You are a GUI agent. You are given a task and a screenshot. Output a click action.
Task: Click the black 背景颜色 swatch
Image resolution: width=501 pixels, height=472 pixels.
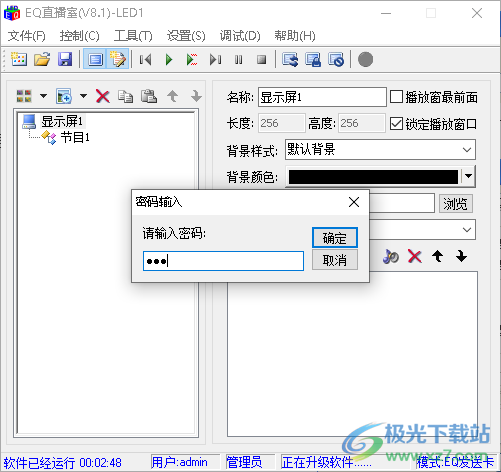tap(373, 177)
